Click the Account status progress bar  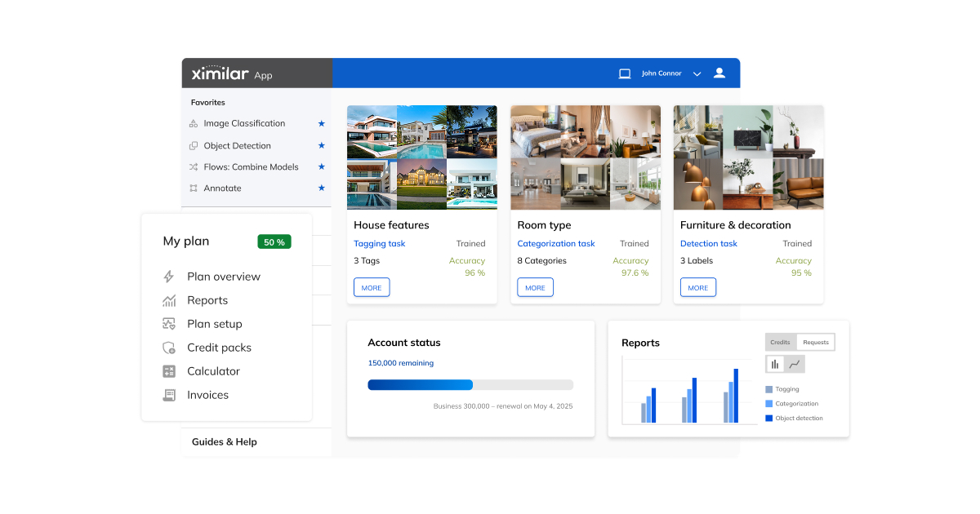470,385
